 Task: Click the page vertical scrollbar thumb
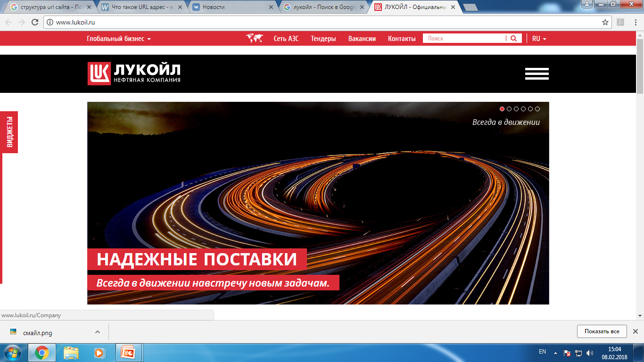point(640,66)
